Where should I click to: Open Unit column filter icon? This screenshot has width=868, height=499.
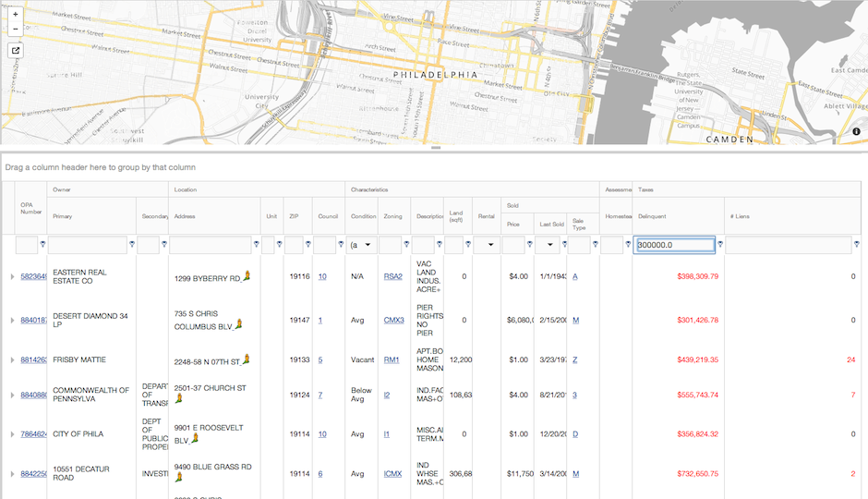click(279, 244)
